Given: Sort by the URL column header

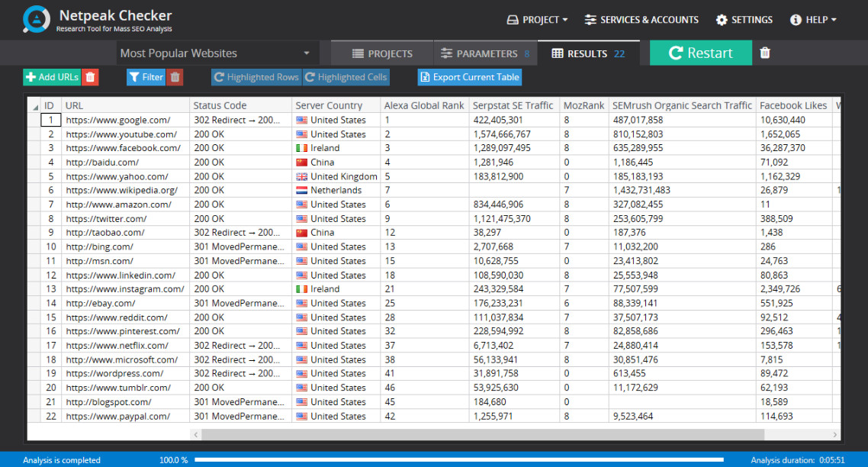Looking at the screenshot, I should pos(126,105).
